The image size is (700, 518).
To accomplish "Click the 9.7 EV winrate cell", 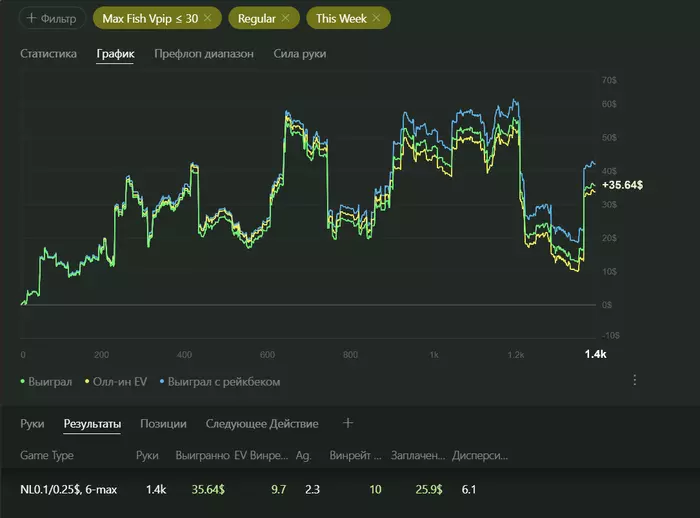I will pos(279,489).
